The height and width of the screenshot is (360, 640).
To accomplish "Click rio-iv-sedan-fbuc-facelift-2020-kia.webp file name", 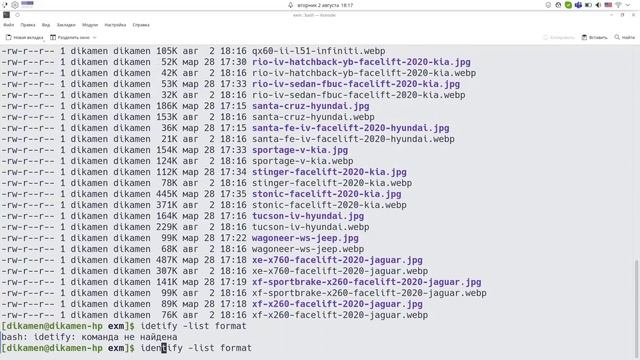I will coord(358,95).
